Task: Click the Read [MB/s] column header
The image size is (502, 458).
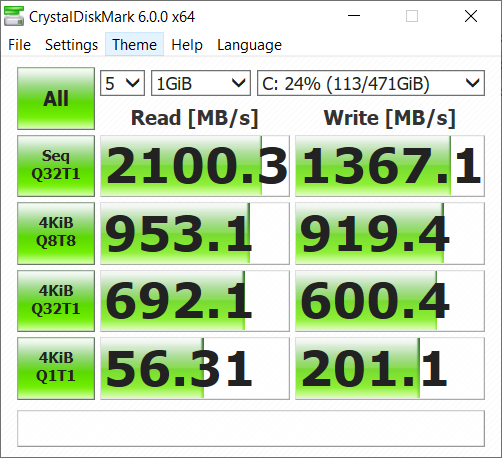Action: 195,118
